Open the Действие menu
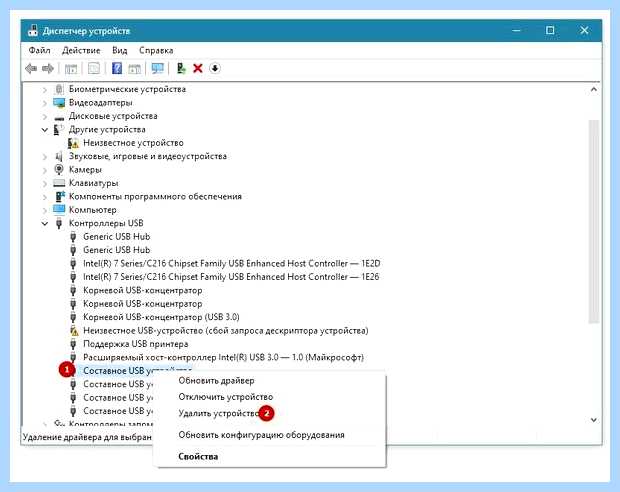This screenshot has height=492, width=620. point(81,51)
